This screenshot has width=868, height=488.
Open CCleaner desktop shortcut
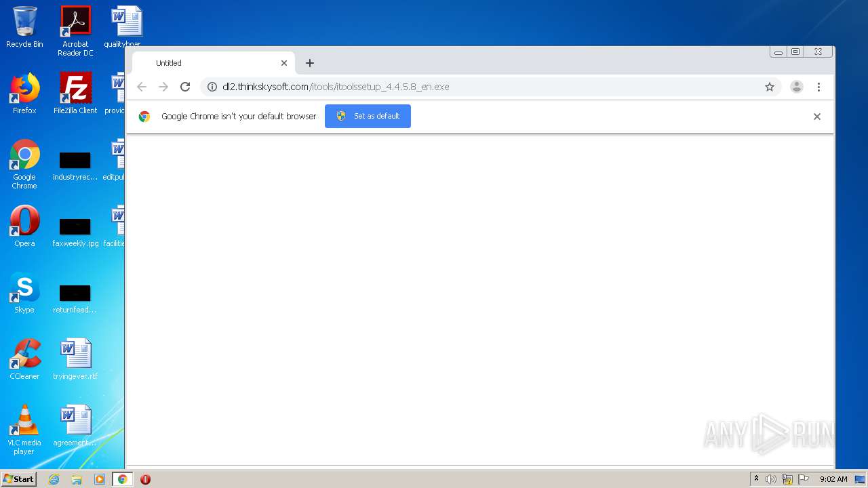pyautogui.click(x=24, y=359)
